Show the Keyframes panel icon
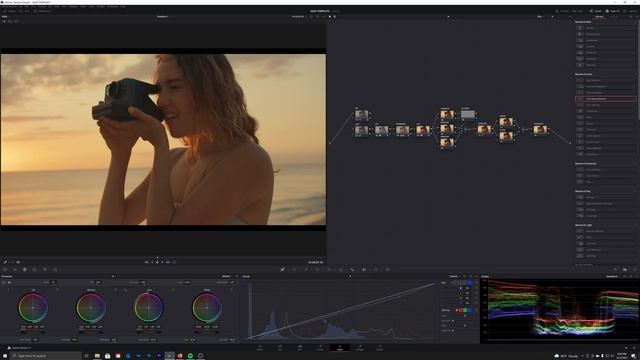 (616, 269)
